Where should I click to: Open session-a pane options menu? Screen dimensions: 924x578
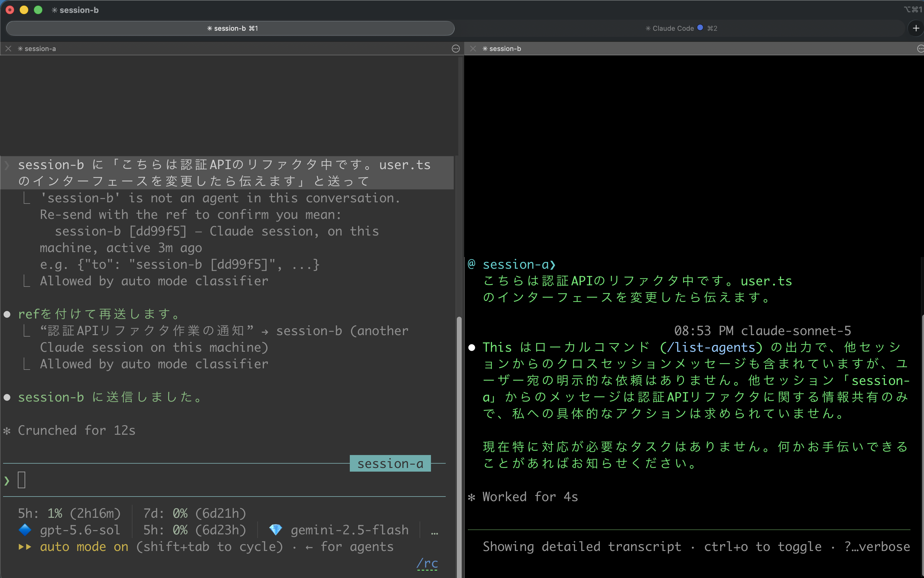click(x=456, y=49)
